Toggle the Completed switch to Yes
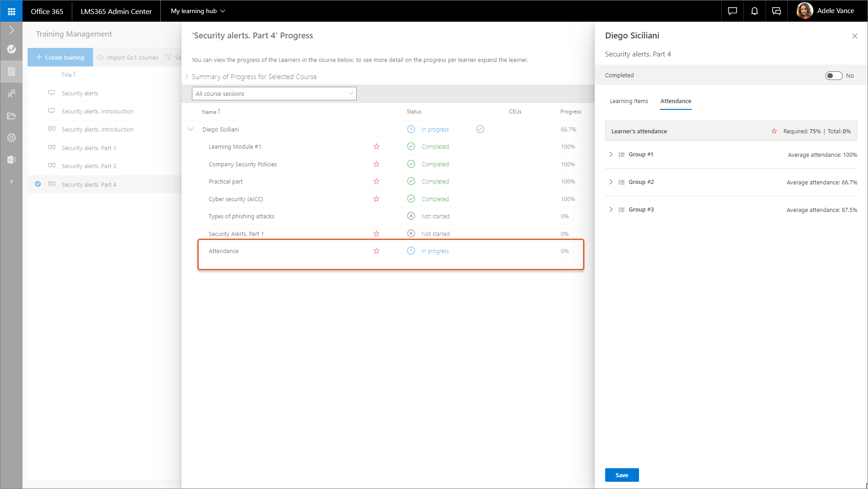The width and height of the screenshot is (868, 489). coord(833,75)
